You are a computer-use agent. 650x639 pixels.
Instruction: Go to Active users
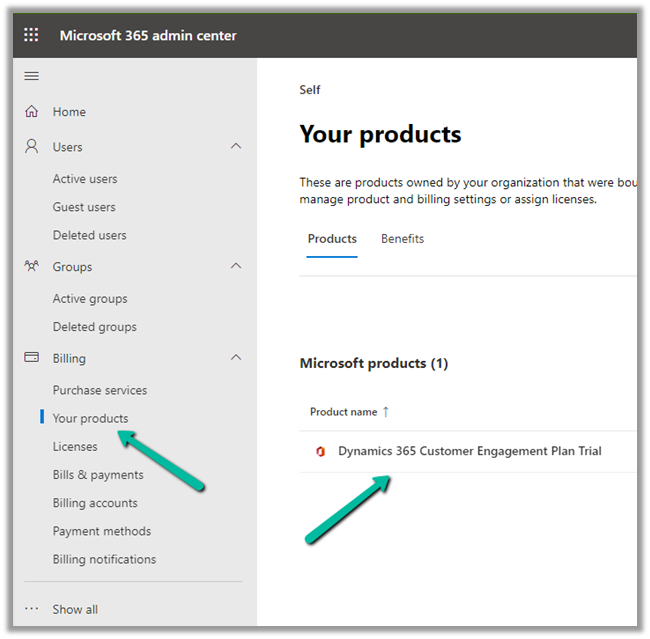pyautogui.click(x=85, y=179)
